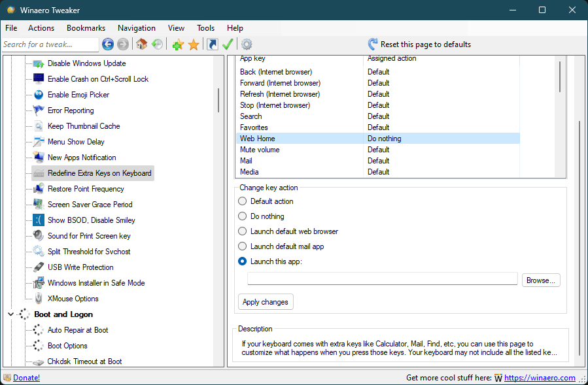Click the app path text field
The width and height of the screenshot is (588, 385).
point(383,279)
